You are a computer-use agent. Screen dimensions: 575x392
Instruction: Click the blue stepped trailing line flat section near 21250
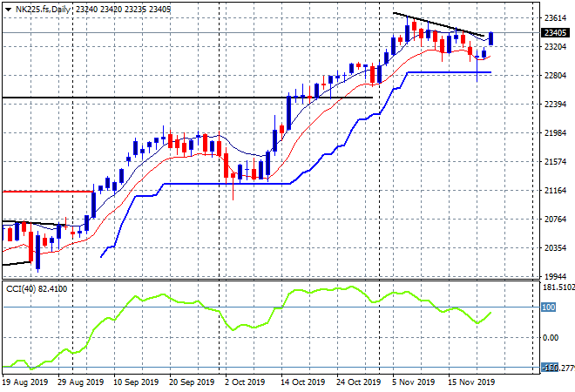coord(227,184)
